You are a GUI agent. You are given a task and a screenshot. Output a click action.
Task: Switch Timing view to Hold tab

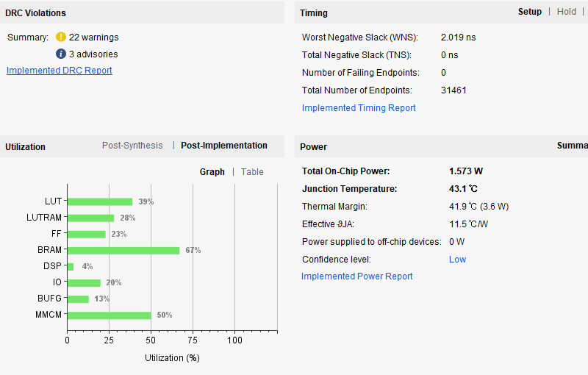pos(567,12)
